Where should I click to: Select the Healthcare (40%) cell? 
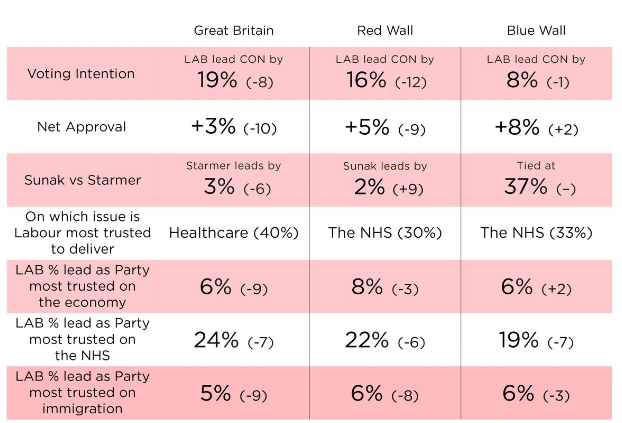click(x=234, y=233)
